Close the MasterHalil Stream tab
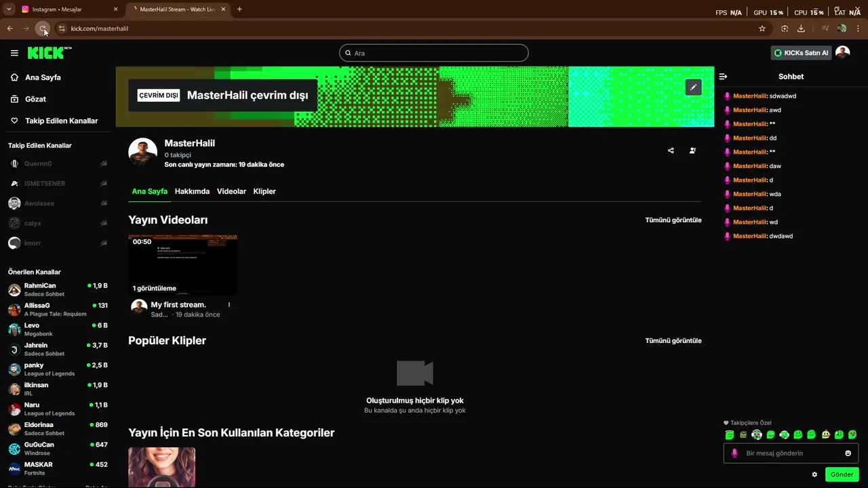This screenshot has height=488, width=868. point(224,9)
